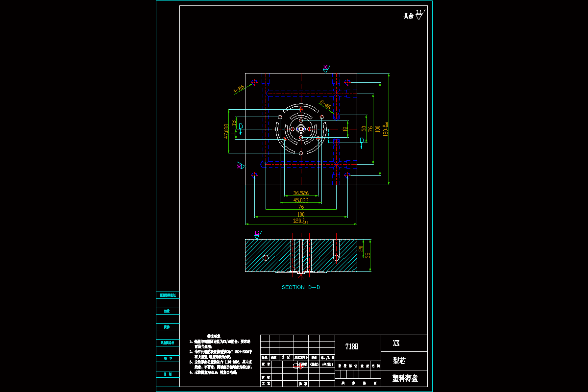
Task: Click the 45.033 dimension text
Action: (x=301, y=200)
